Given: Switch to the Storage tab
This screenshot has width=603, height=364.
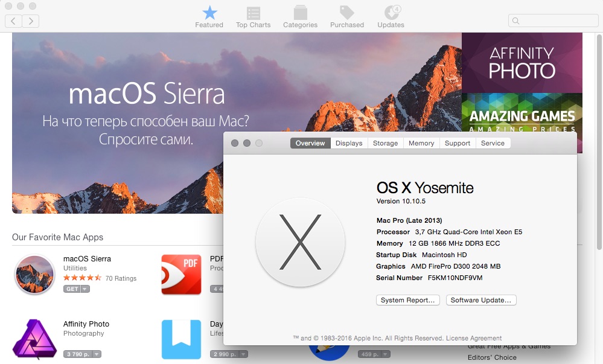Looking at the screenshot, I should click(x=385, y=143).
